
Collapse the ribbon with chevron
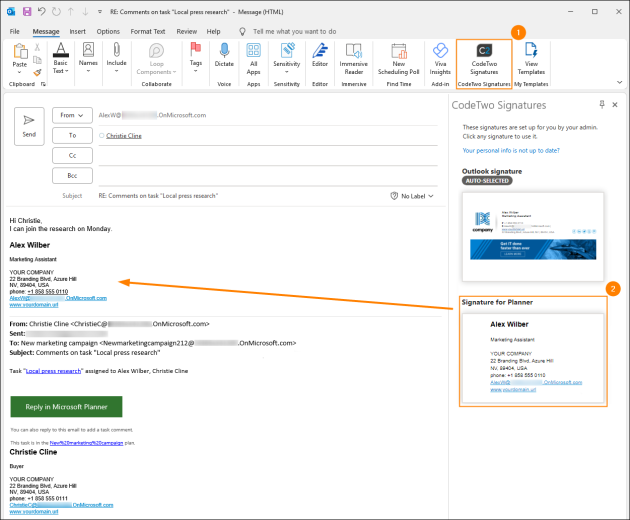pos(619,82)
